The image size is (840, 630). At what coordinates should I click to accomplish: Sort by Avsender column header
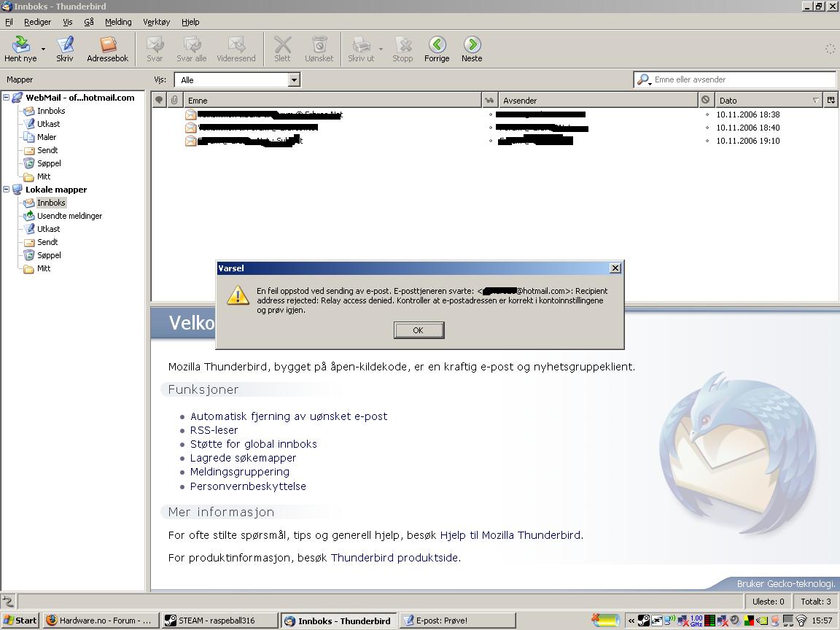click(599, 100)
